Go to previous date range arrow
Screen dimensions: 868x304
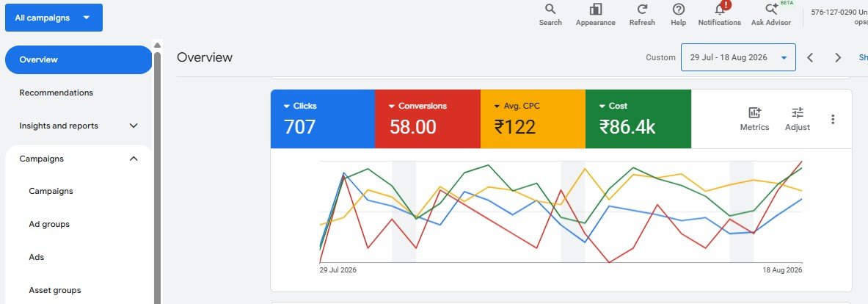pos(810,57)
